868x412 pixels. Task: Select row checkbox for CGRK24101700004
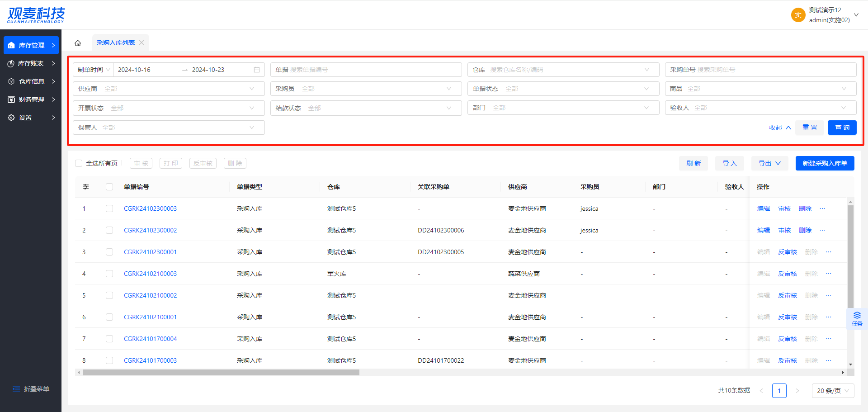pyautogui.click(x=109, y=339)
